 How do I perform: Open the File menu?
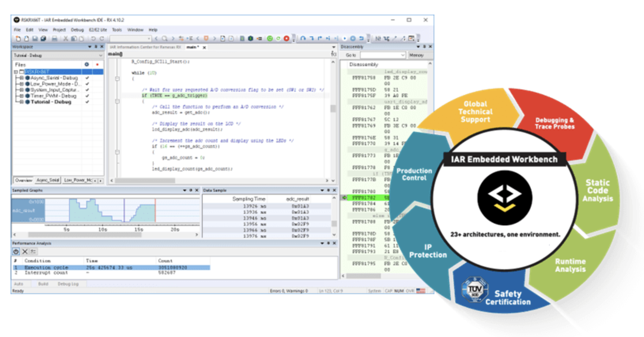(17, 30)
